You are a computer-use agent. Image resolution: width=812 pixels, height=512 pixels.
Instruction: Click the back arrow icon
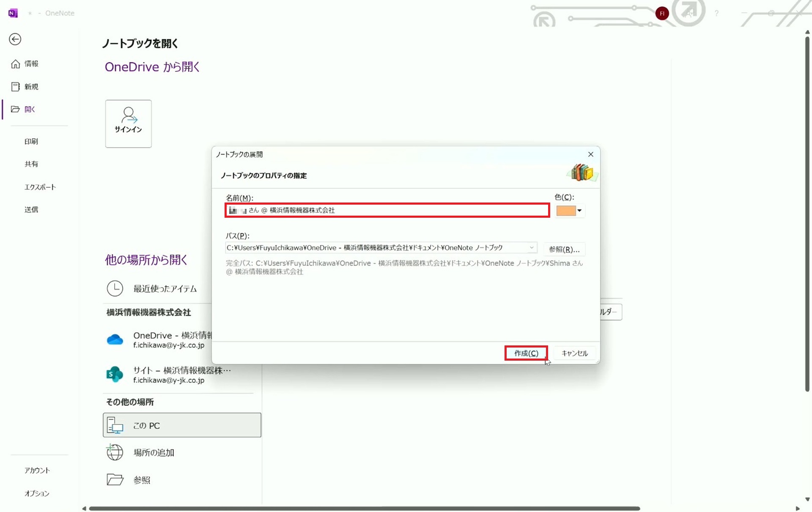click(x=15, y=39)
